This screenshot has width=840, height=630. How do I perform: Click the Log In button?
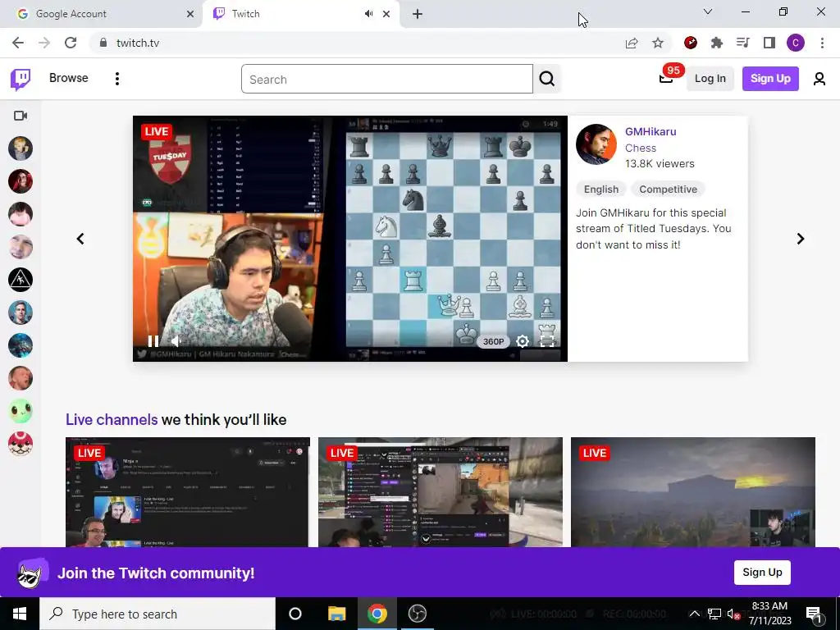point(710,79)
